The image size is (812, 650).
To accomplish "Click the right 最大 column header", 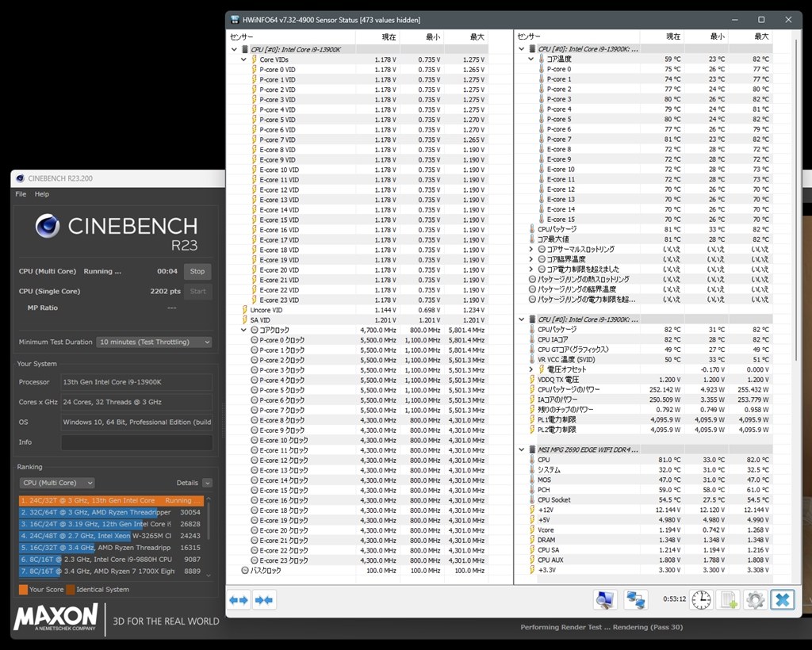I will point(750,36).
